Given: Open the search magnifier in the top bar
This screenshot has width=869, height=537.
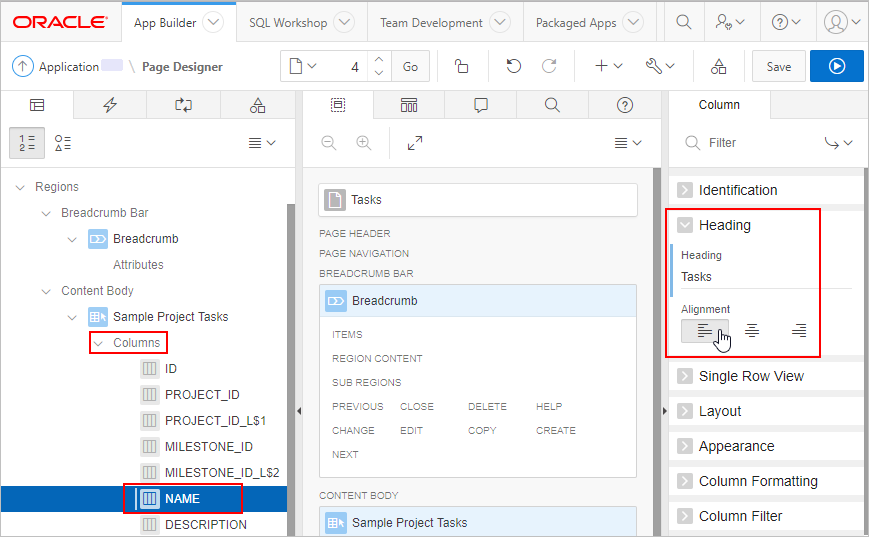Looking at the screenshot, I should click(x=683, y=22).
